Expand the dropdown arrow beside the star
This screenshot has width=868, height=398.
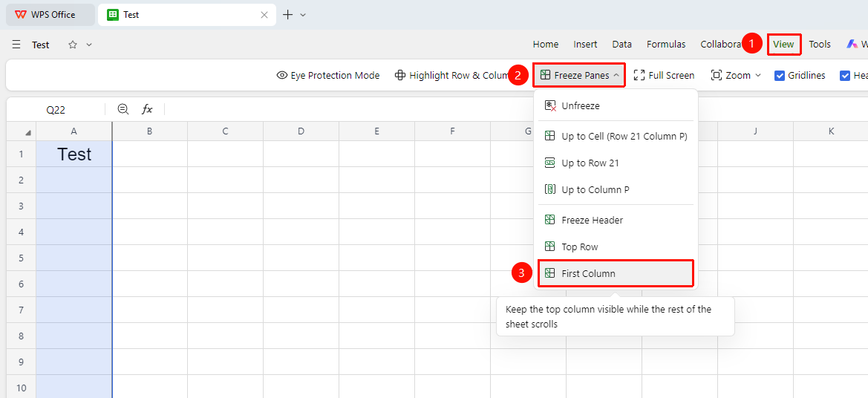[x=89, y=45]
